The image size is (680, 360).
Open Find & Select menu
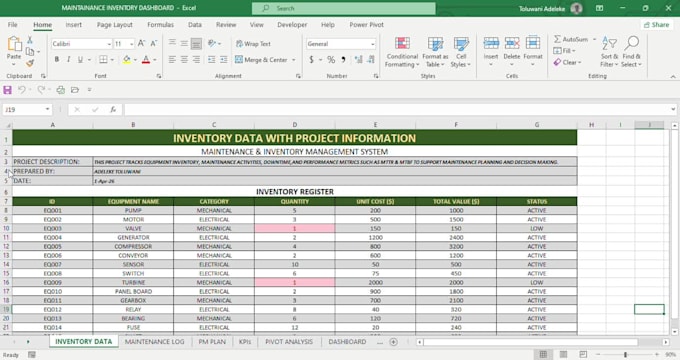pos(631,52)
